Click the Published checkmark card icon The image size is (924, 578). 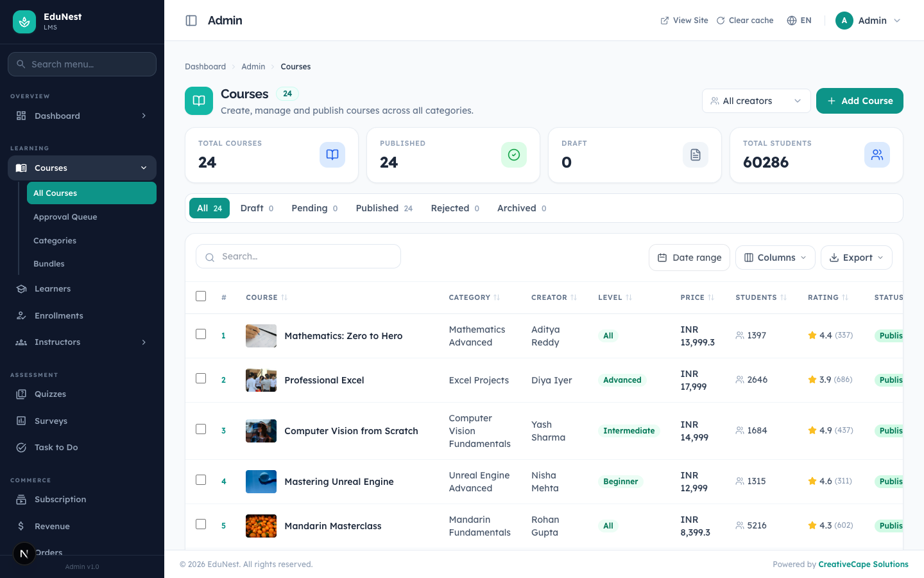coord(514,155)
